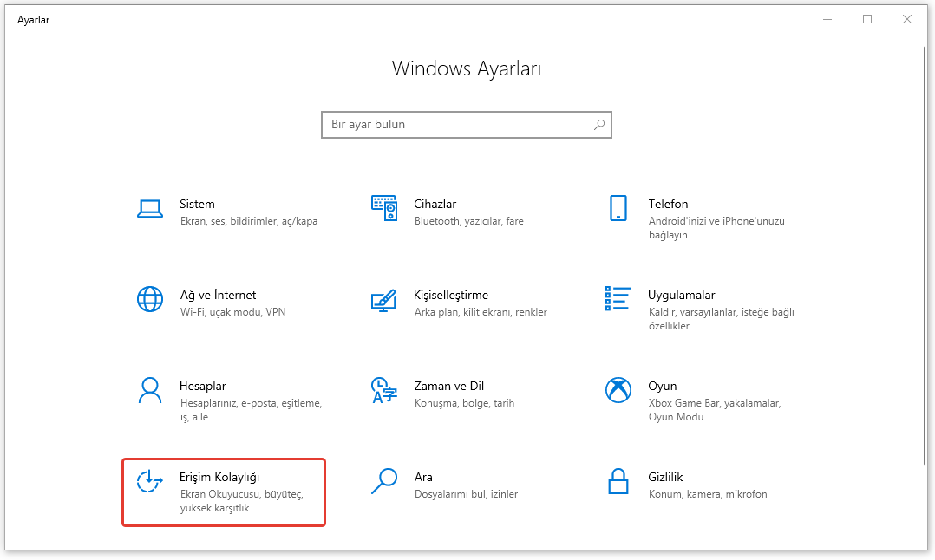Click the vertical scrollbar on the right
Viewport: 935px width, 560px height.
point(921,260)
